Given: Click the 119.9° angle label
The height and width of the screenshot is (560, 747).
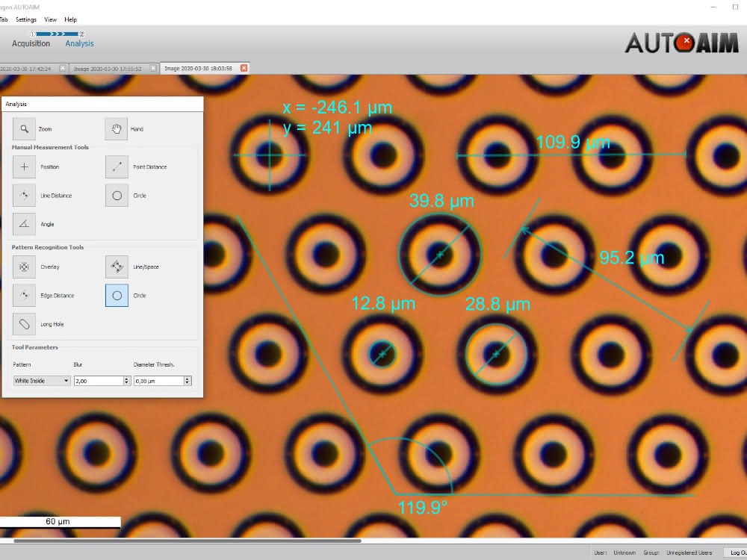Looking at the screenshot, I should tap(422, 508).
